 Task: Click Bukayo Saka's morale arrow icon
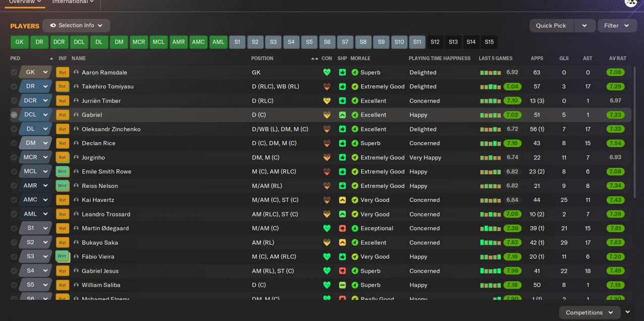point(355,242)
